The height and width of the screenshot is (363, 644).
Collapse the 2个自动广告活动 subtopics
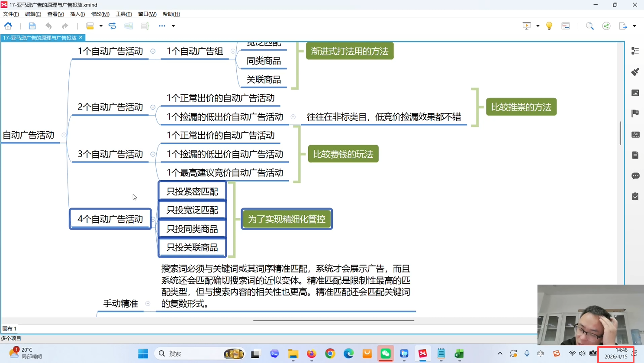pos(153,107)
